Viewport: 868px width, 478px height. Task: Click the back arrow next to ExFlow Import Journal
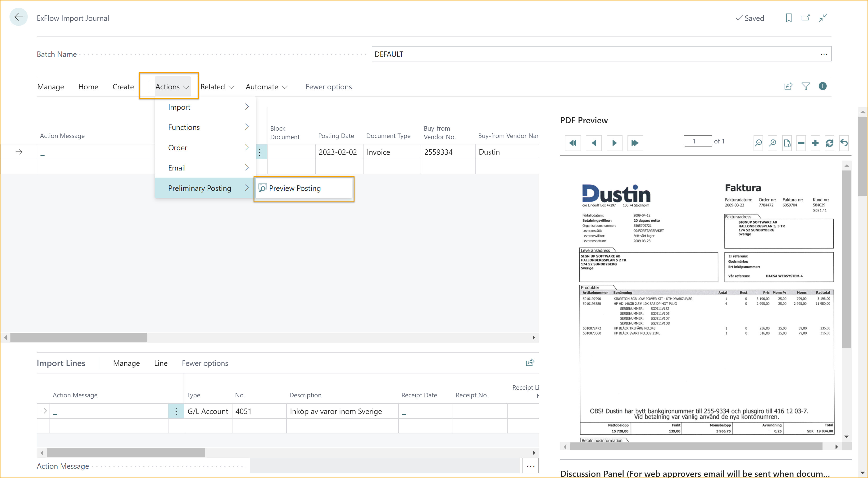click(x=18, y=17)
